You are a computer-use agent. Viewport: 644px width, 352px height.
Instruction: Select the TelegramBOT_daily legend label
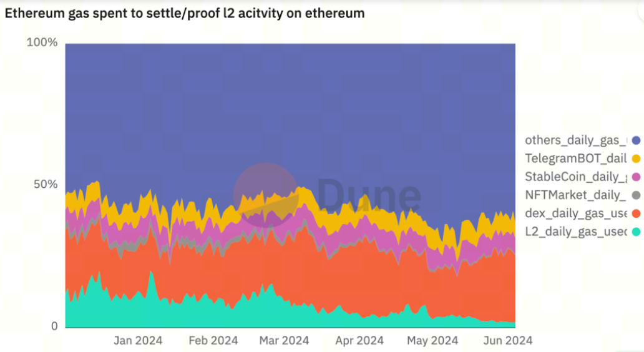coord(576,159)
